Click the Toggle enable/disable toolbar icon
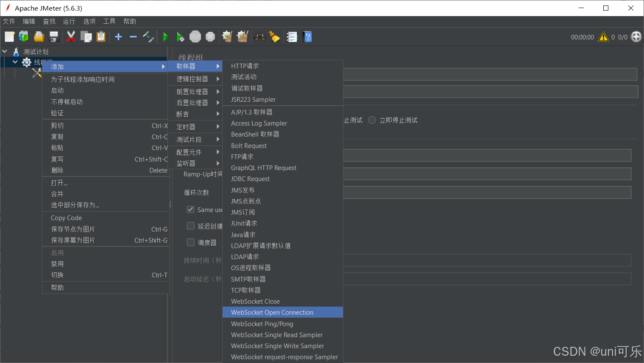 (148, 37)
